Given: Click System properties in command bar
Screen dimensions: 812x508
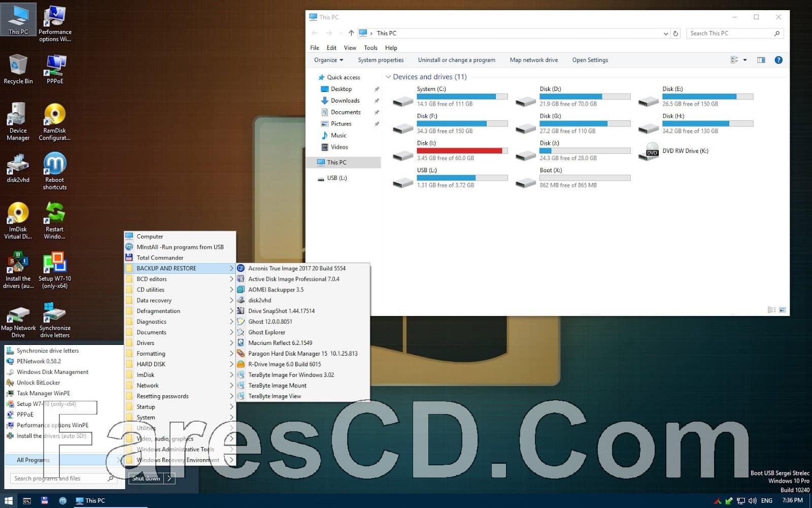Looking at the screenshot, I should tap(381, 60).
